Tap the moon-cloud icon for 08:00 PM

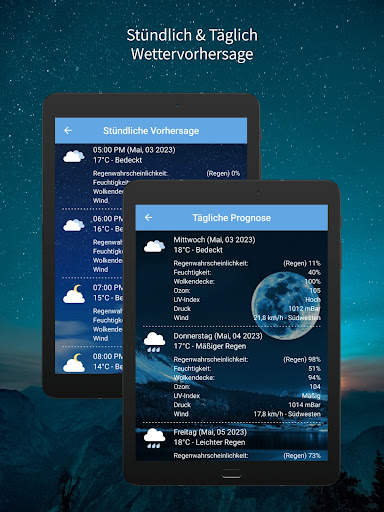[x=74, y=363]
